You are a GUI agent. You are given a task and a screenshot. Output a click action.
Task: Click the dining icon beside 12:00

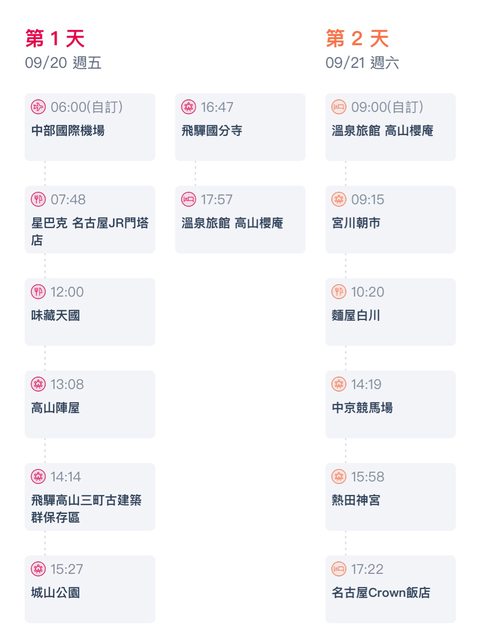[38, 292]
